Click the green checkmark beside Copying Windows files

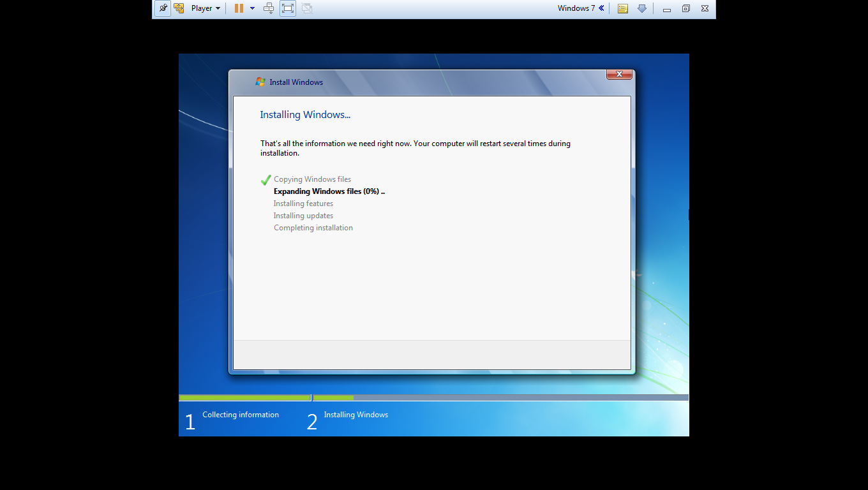pyautogui.click(x=266, y=180)
